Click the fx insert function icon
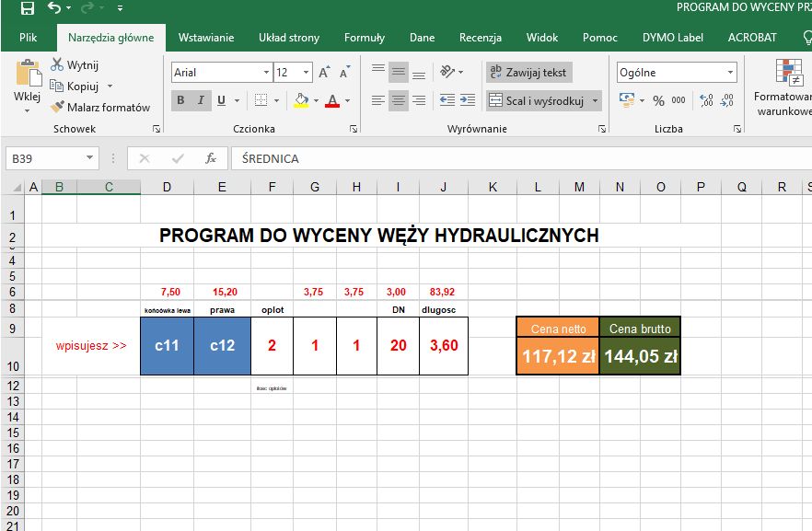This screenshot has height=531, width=812. coord(211,158)
